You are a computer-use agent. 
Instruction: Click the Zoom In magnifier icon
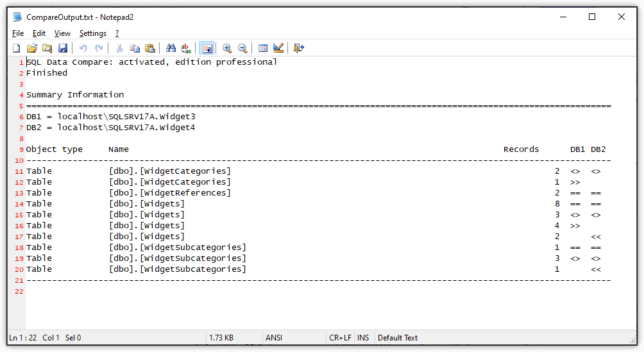coord(226,48)
